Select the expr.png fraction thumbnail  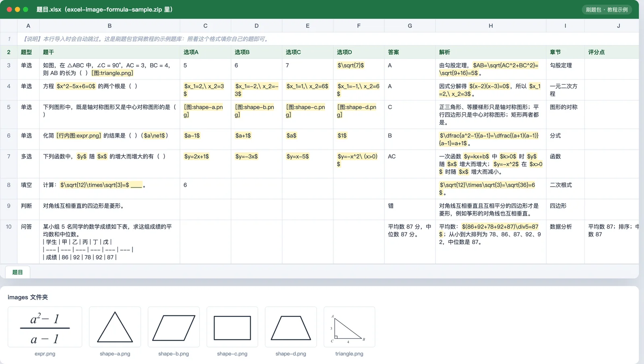click(45, 327)
